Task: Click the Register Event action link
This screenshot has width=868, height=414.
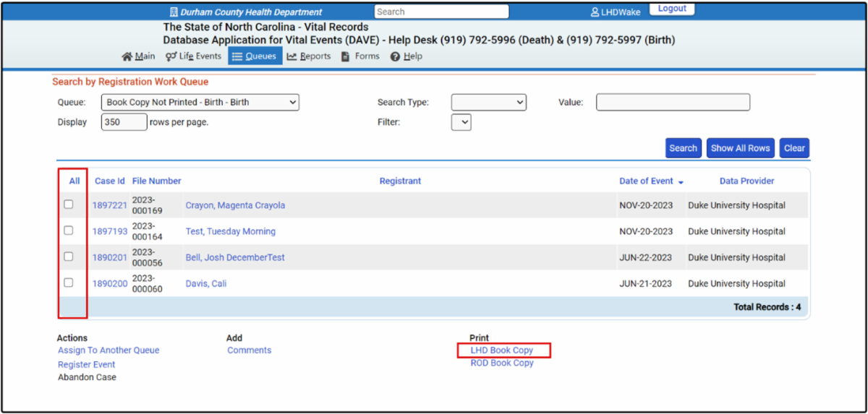Action: [x=87, y=365]
